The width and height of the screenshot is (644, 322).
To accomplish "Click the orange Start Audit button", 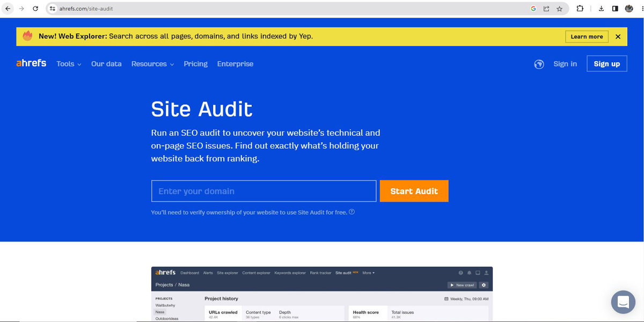I will (414, 191).
